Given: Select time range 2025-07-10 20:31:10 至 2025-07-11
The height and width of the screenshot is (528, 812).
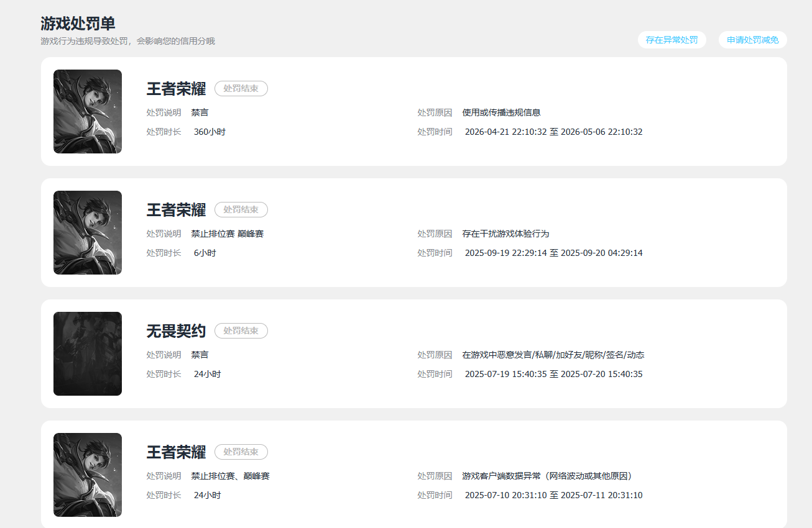Looking at the screenshot, I should point(553,495).
